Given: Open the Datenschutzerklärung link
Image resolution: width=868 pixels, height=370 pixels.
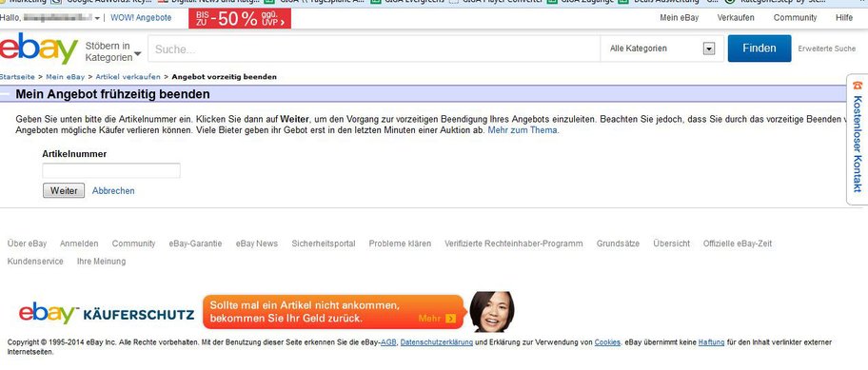Looking at the screenshot, I should [436, 342].
